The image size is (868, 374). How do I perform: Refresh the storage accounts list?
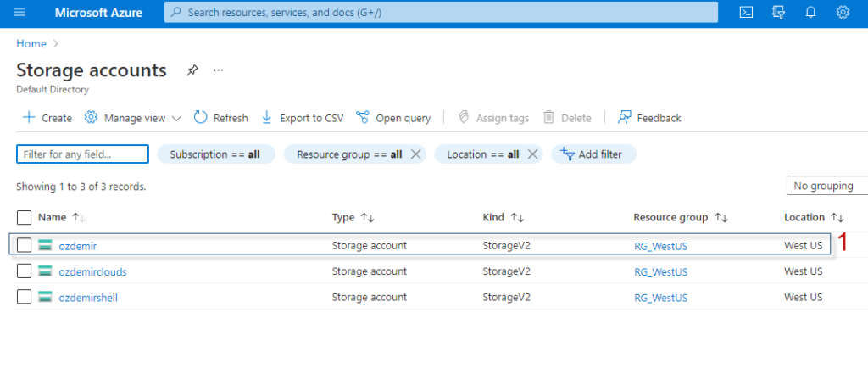point(221,118)
